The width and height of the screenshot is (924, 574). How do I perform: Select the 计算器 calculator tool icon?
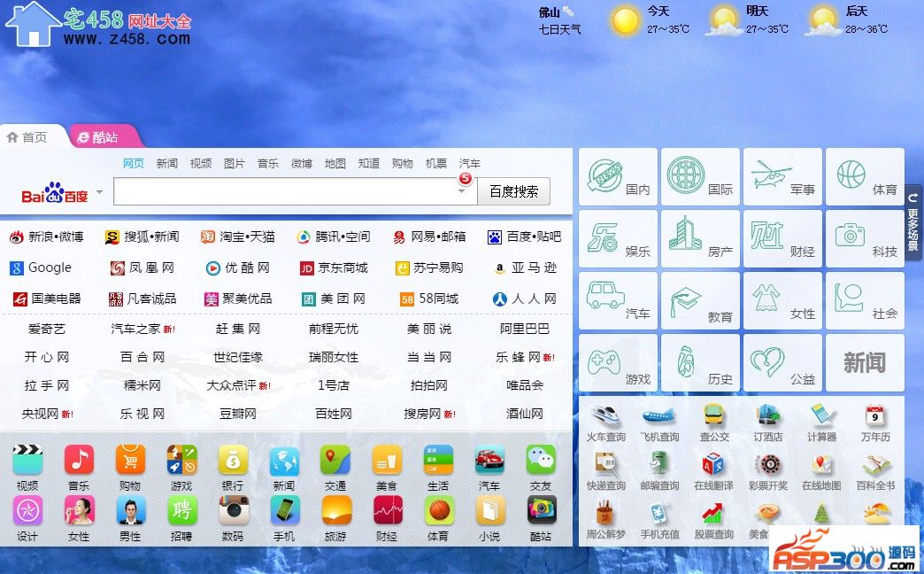(x=821, y=417)
